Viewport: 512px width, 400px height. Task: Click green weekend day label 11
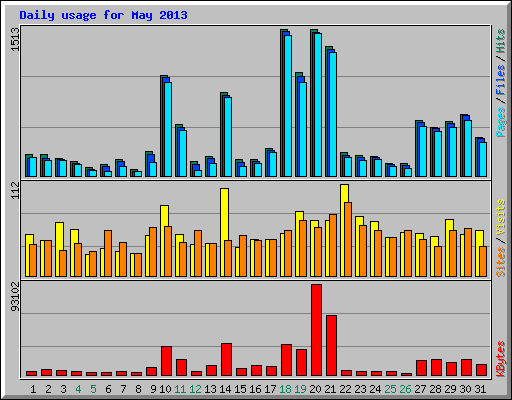point(180,389)
